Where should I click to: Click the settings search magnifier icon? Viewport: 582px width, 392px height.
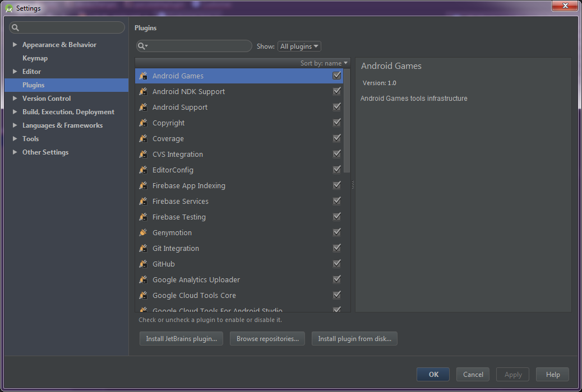[x=15, y=27]
